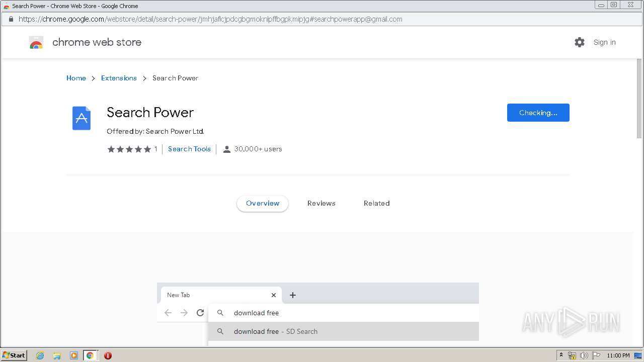Click the New Tab label in preview
This screenshot has height=362, width=644.
click(179, 295)
